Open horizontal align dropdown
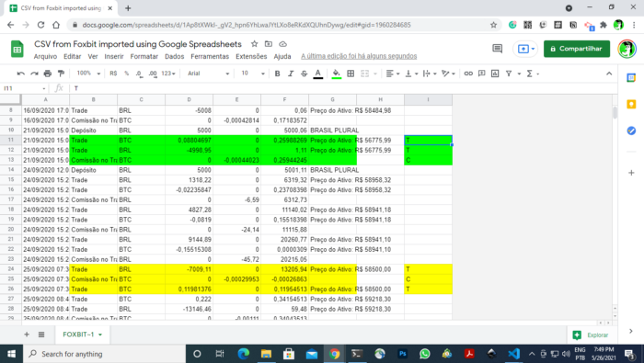Viewport: 644px width, 363px height. click(393, 74)
